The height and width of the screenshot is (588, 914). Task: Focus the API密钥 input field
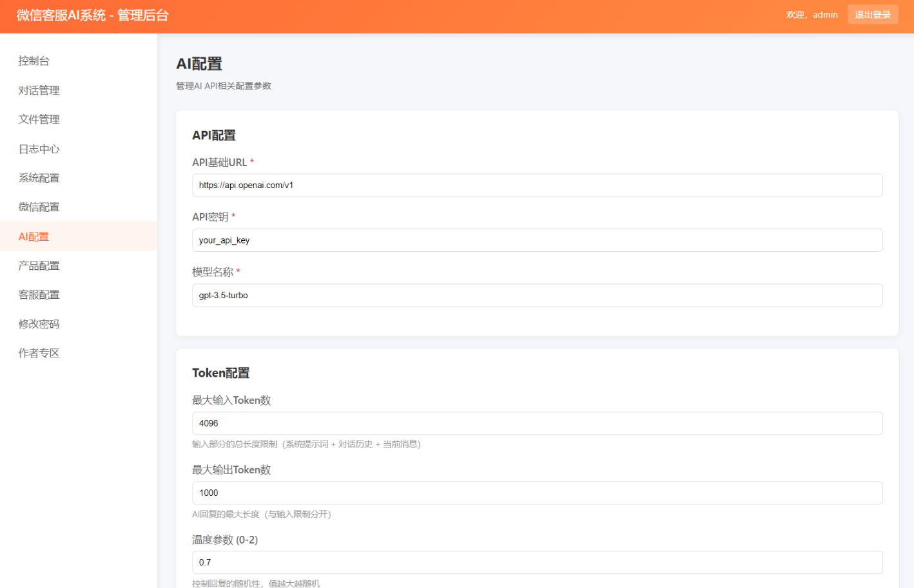537,240
